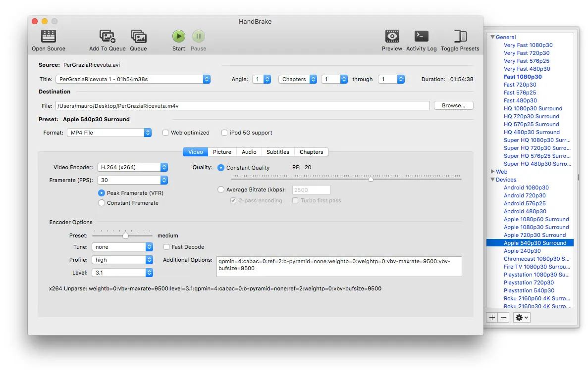
Task: Open the Preview eye icon
Action: (x=392, y=36)
